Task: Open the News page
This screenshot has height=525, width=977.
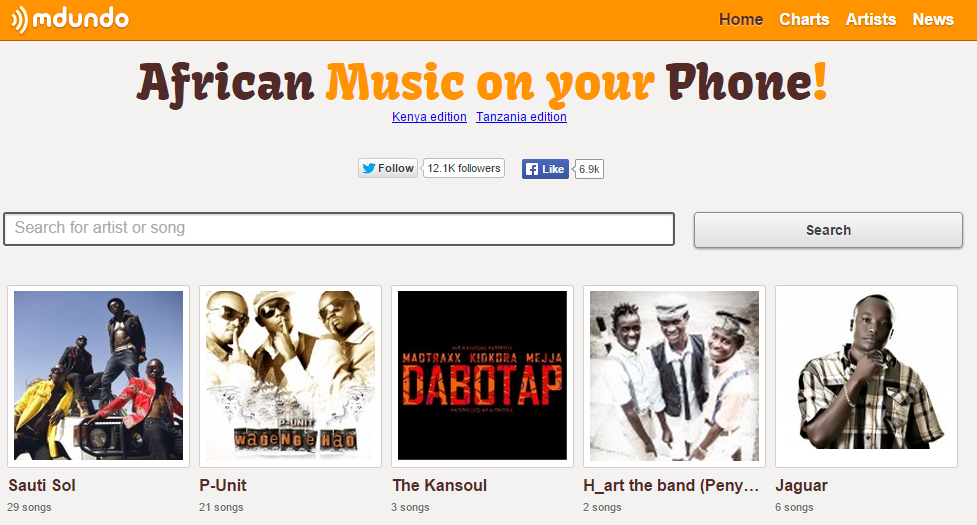Action: coord(933,19)
